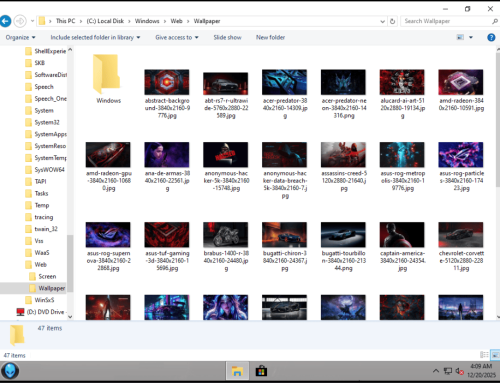The image size is (500, 383).
Task: Select abt-rs7-r-ultrawide thumbnail
Action: (x=226, y=84)
